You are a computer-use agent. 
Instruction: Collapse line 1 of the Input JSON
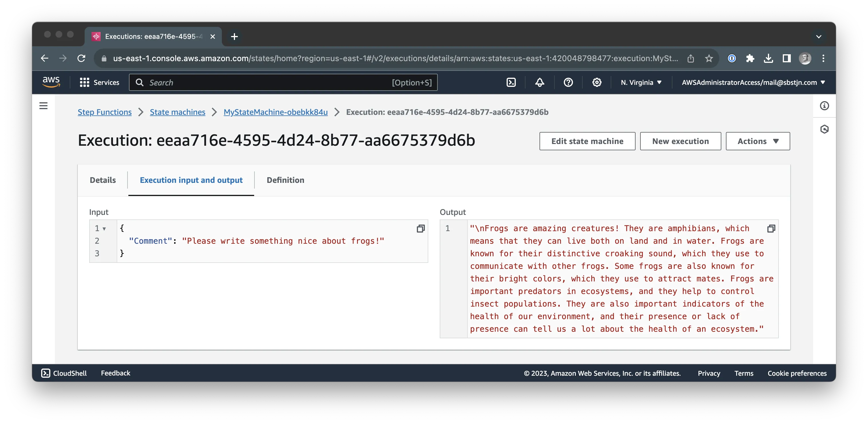[x=104, y=228]
